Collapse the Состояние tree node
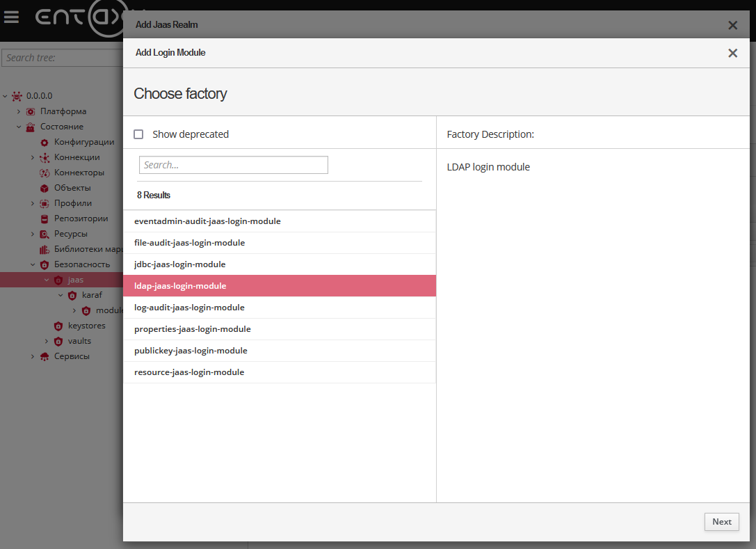 point(19,127)
